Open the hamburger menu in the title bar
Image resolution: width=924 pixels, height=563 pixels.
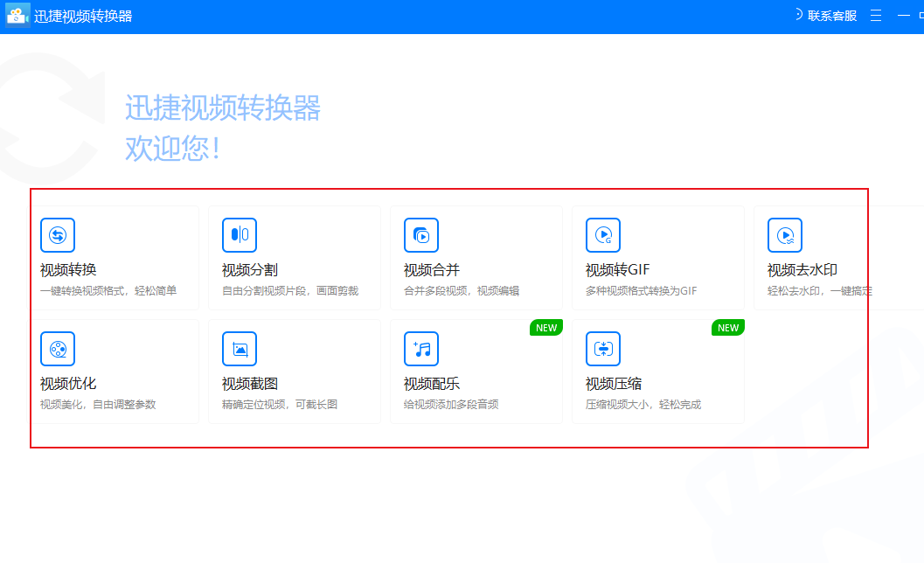(x=876, y=16)
